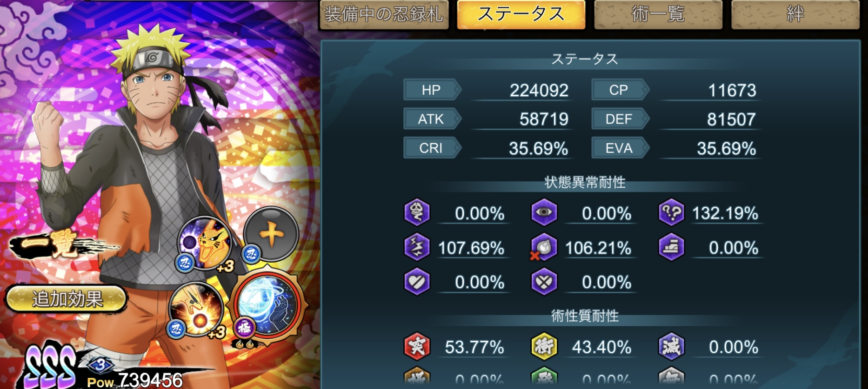Tap the confusion resistance icon showing 132.19%
Screen dimensions: 868x389
[671, 212]
